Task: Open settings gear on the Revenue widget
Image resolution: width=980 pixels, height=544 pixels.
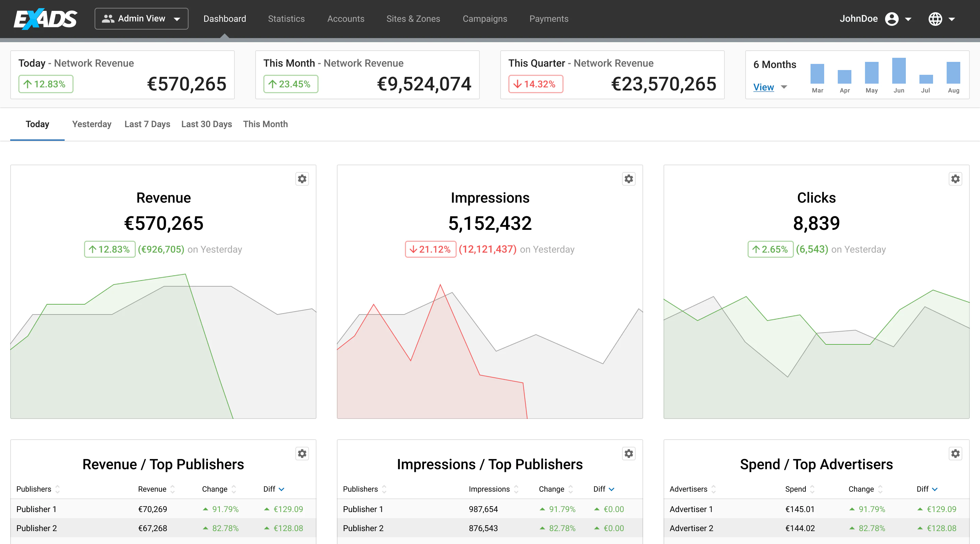Action: [302, 179]
